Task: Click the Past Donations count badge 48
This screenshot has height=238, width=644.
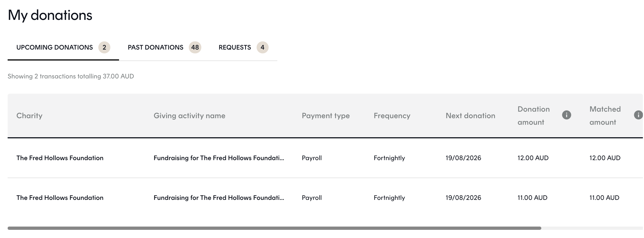Action: (x=195, y=47)
